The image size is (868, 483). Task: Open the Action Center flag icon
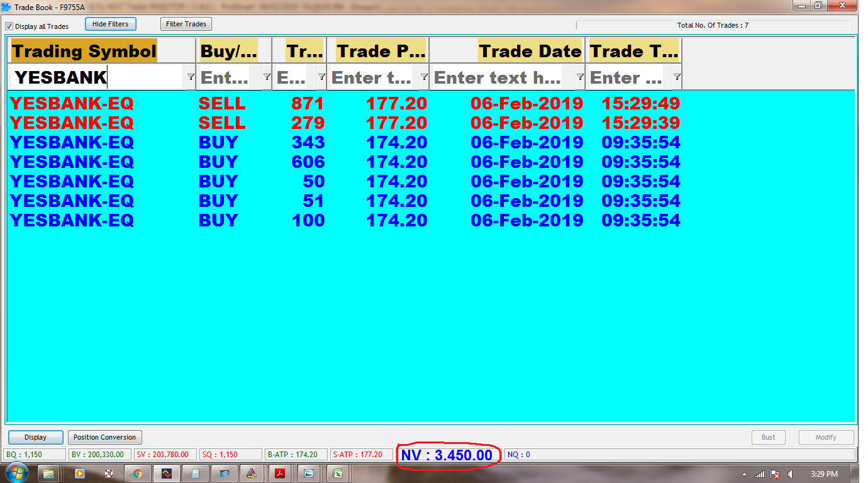click(x=775, y=474)
